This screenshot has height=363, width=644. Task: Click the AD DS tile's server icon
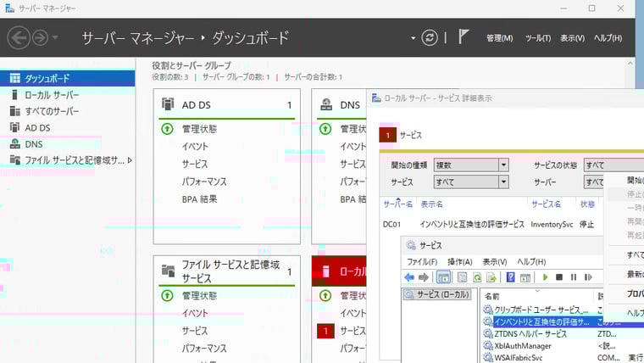pyautogui.click(x=168, y=104)
